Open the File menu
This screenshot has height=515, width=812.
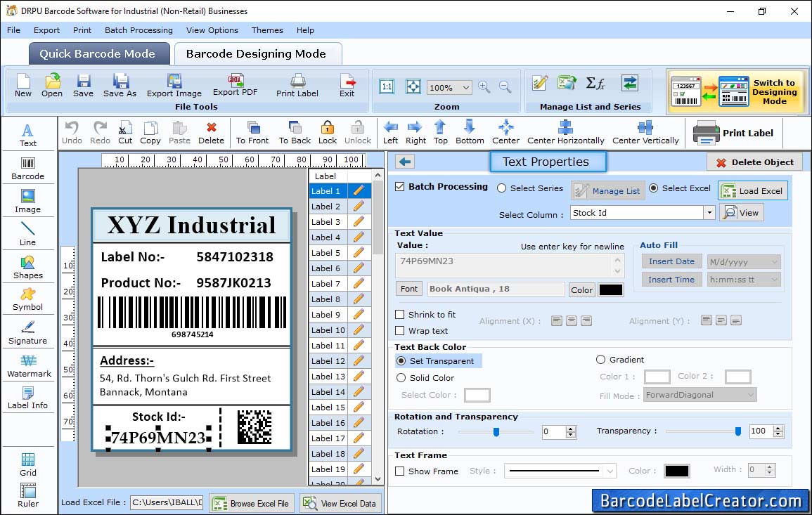click(13, 30)
